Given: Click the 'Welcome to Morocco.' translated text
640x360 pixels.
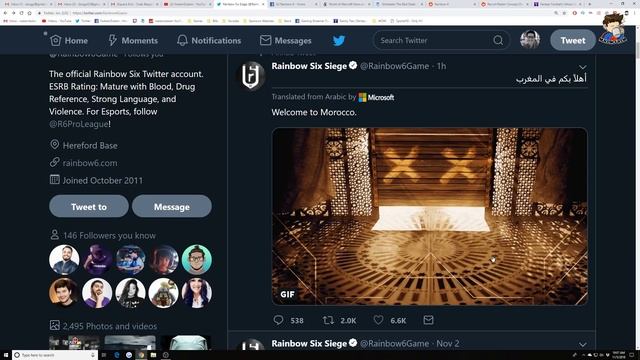Looking at the screenshot, I should pyautogui.click(x=314, y=112).
